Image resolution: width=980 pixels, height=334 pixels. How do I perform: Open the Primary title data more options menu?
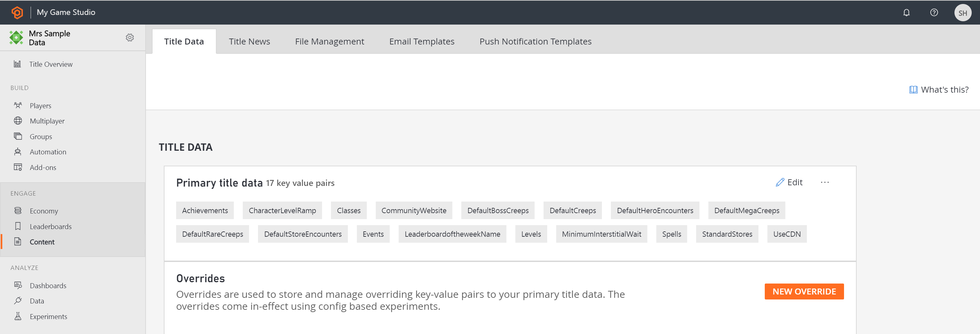(x=824, y=182)
